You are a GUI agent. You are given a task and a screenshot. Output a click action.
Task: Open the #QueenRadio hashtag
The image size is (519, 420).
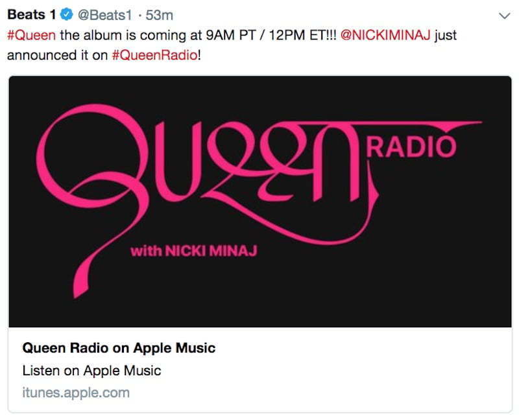click(x=155, y=55)
